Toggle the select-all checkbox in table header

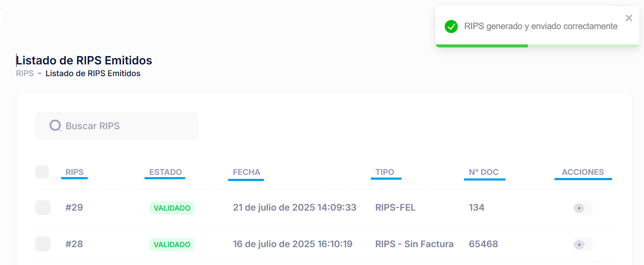tap(42, 172)
